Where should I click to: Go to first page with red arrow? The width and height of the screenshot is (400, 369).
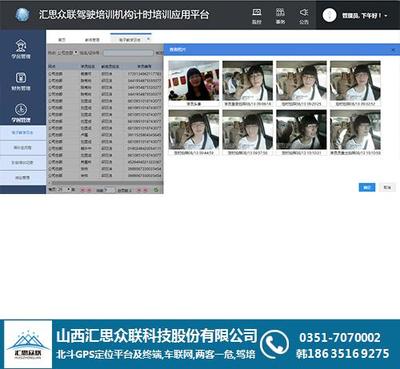[x=83, y=190]
